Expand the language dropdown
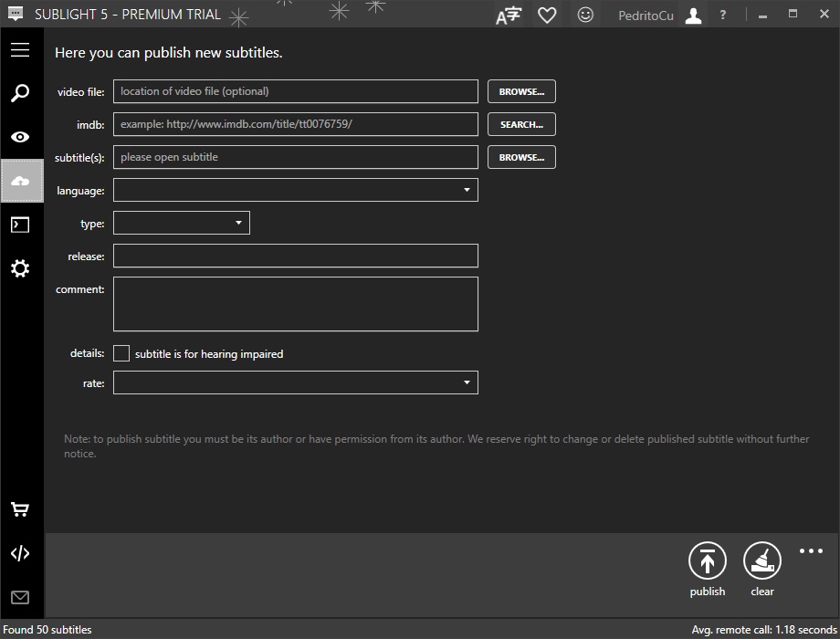The width and height of the screenshot is (840, 639). (x=296, y=190)
